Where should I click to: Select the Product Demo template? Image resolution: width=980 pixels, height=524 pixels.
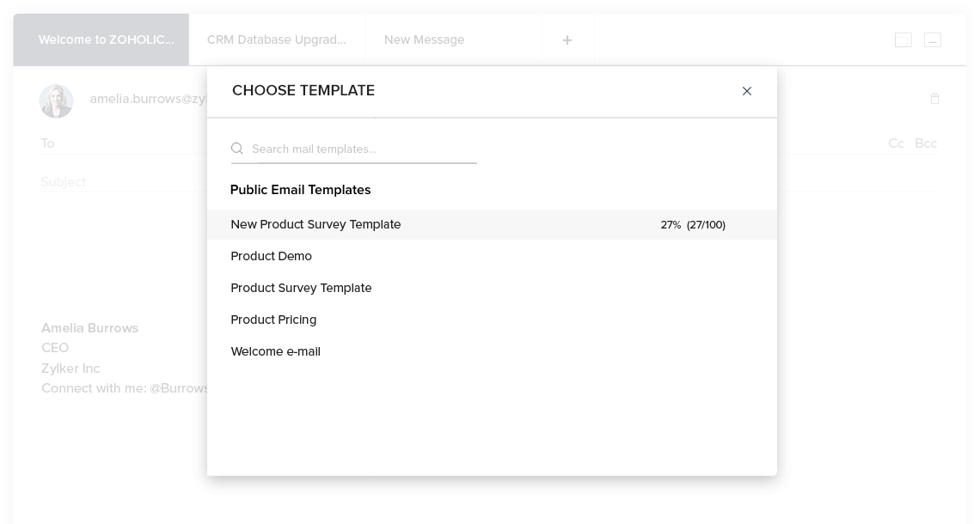tap(271, 256)
